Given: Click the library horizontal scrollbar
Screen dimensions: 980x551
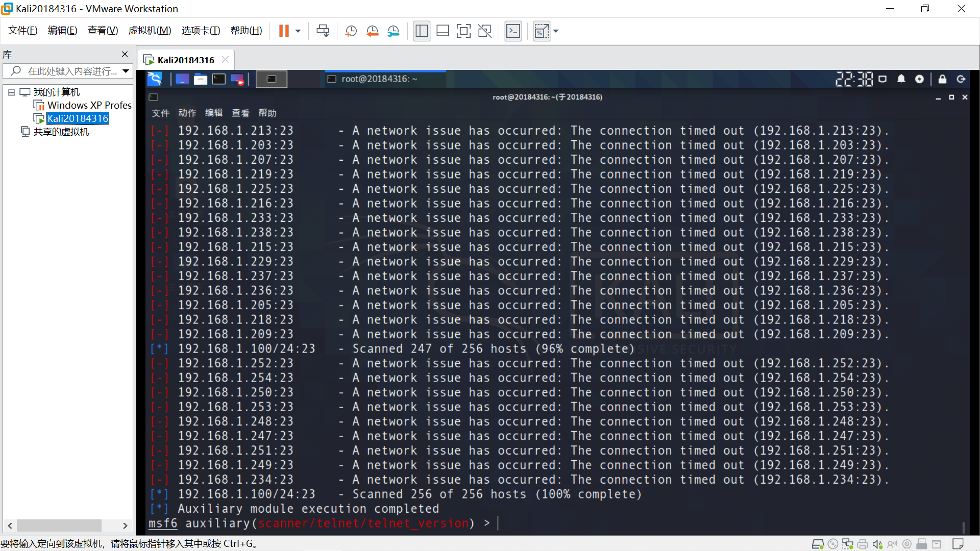Looking at the screenshot, I should pos(59,525).
